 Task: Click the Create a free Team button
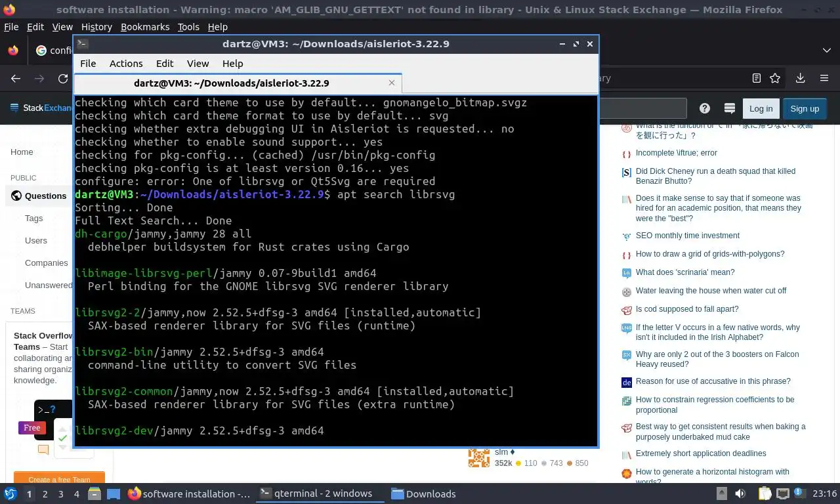[59, 479]
